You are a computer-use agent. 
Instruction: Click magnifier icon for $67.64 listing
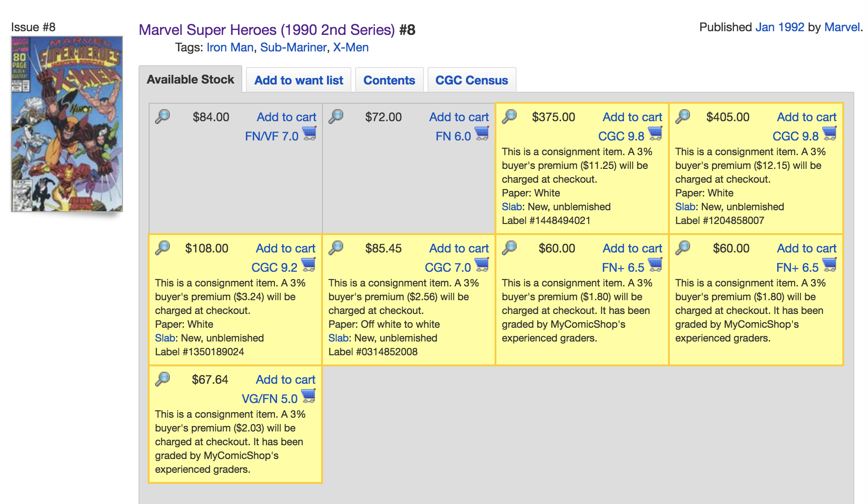point(162,379)
